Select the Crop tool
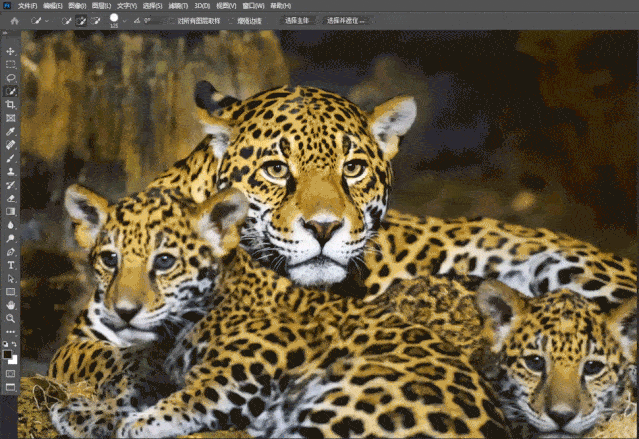This screenshot has width=639, height=439. [x=11, y=105]
